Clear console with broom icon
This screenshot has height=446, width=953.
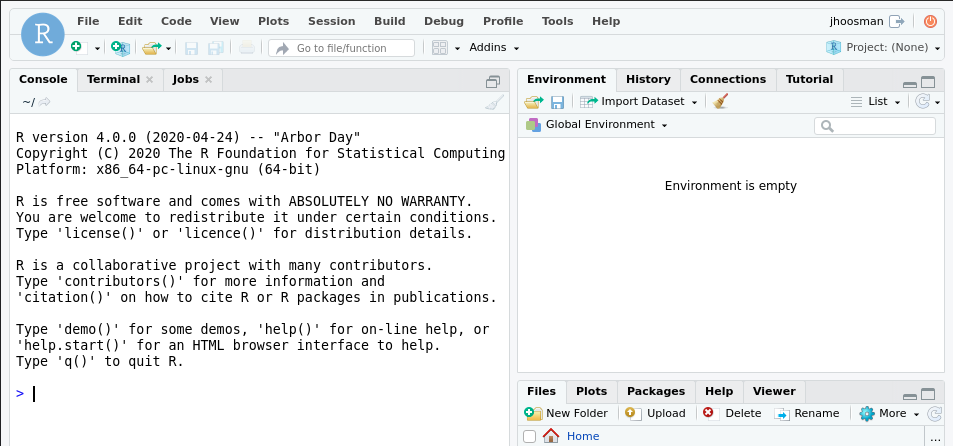pyautogui.click(x=494, y=102)
